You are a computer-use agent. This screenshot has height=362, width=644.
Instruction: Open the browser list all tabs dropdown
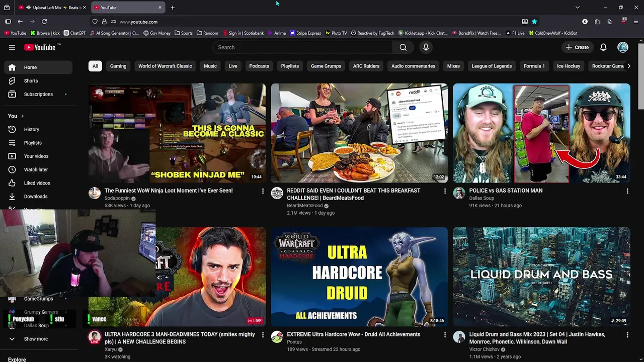click(578, 8)
